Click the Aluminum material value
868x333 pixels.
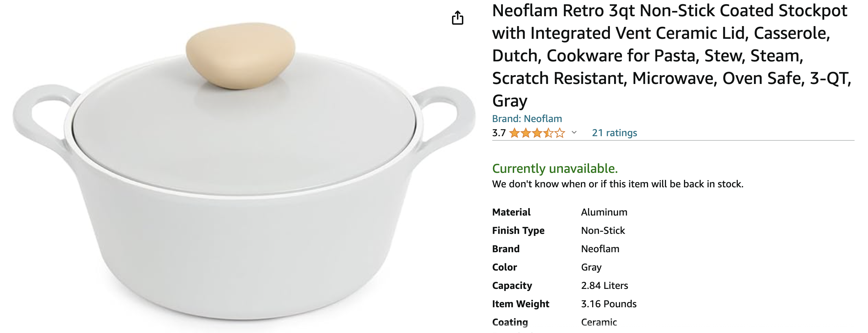tap(604, 212)
